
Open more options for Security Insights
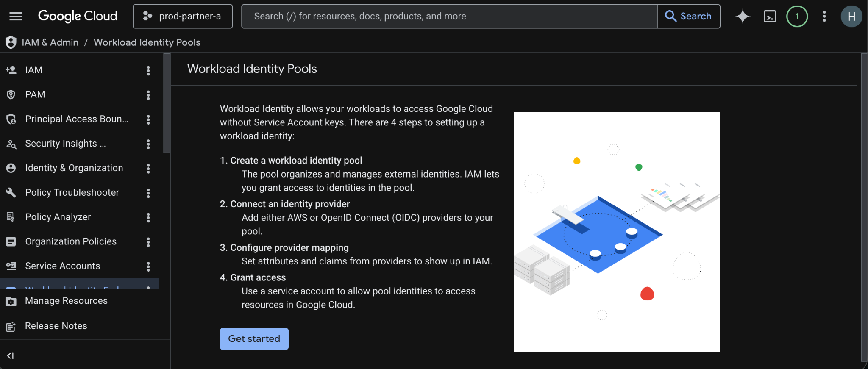[148, 144]
